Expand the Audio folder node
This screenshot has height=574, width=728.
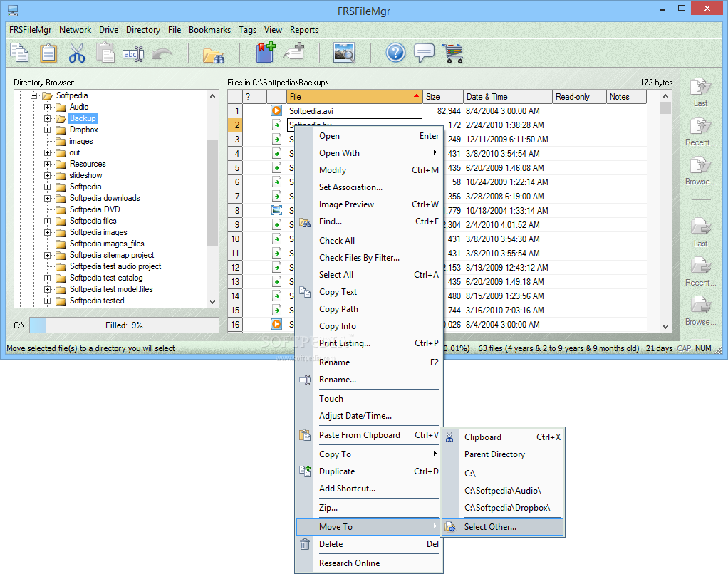point(47,108)
